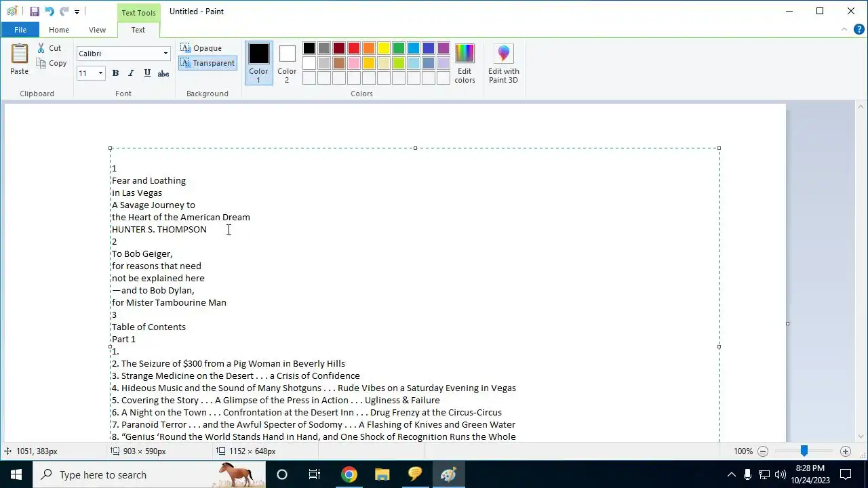This screenshot has height=488, width=868.
Task: Pick the pink palette color
Action: (354, 63)
